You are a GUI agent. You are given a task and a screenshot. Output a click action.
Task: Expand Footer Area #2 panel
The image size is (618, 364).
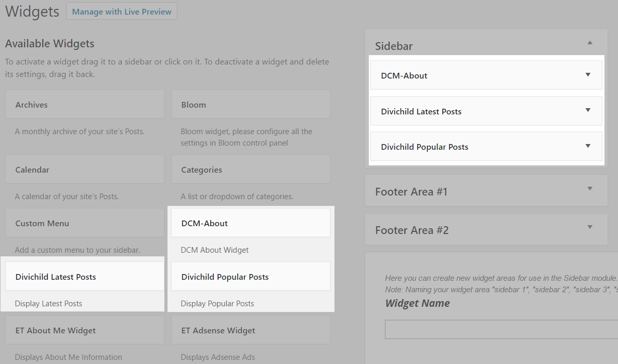point(589,227)
